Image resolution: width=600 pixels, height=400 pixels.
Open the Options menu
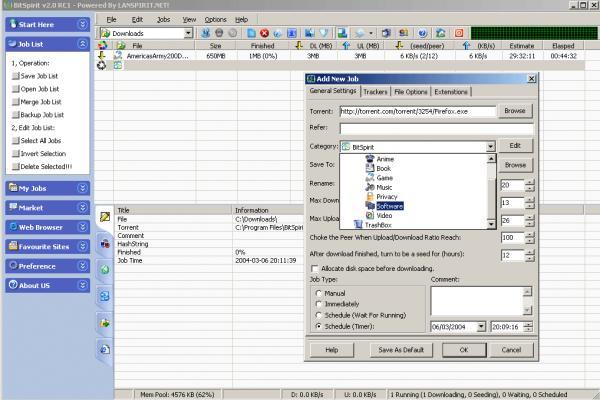(x=215, y=20)
